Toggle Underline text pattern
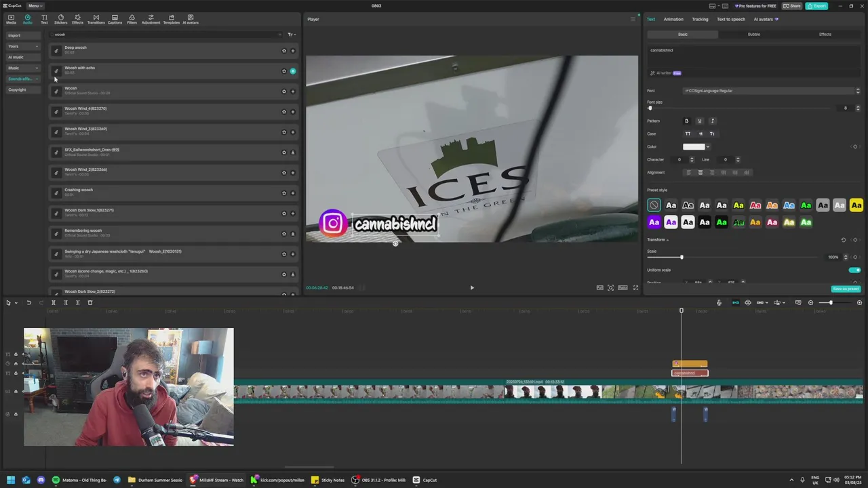 coord(699,121)
